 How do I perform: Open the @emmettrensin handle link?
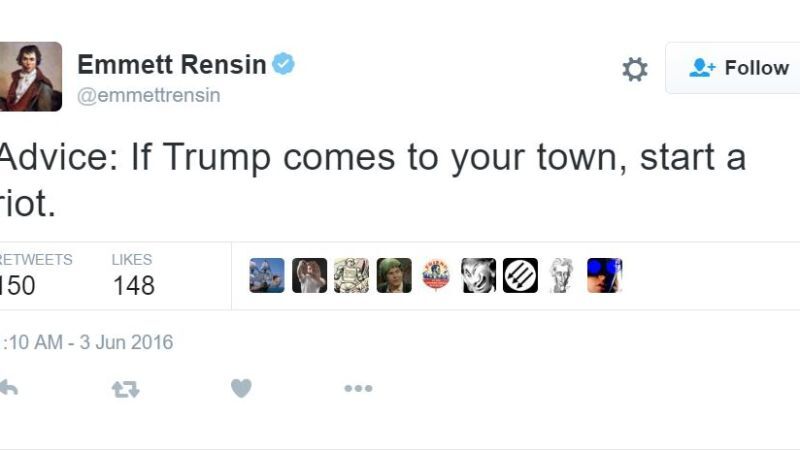click(149, 96)
